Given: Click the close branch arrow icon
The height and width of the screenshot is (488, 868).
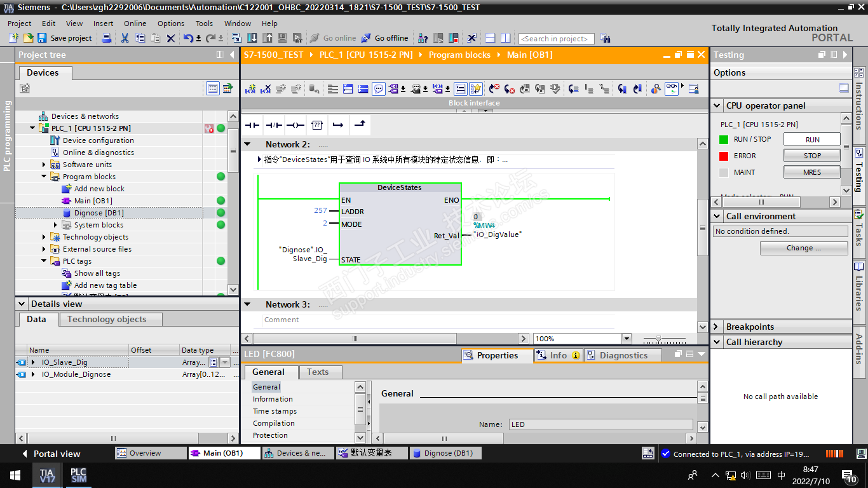Looking at the screenshot, I should [x=360, y=125].
